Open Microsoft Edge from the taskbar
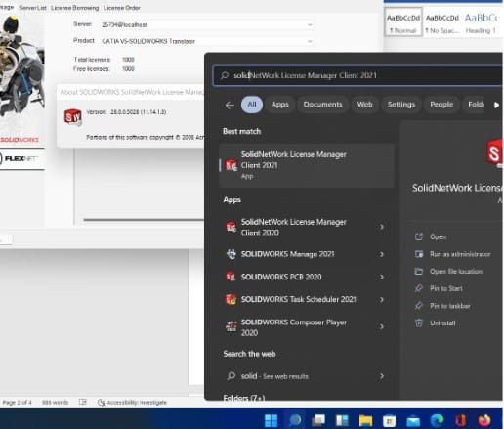The width and height of the screenshot is (504, 429). pos(437,420)
